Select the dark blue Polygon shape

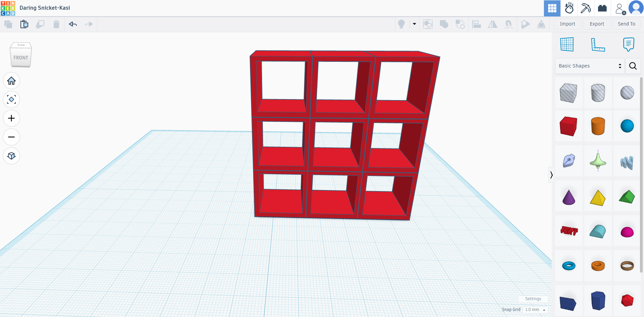pos(598,301)
